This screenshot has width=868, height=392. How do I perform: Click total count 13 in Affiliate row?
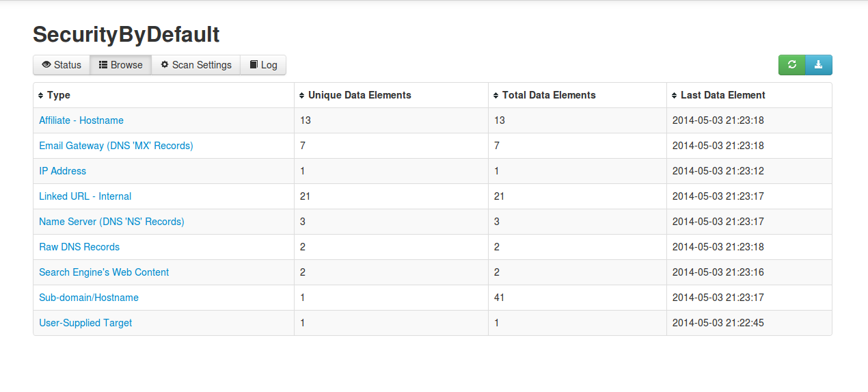pyautogui.click(x=500, y=120)
